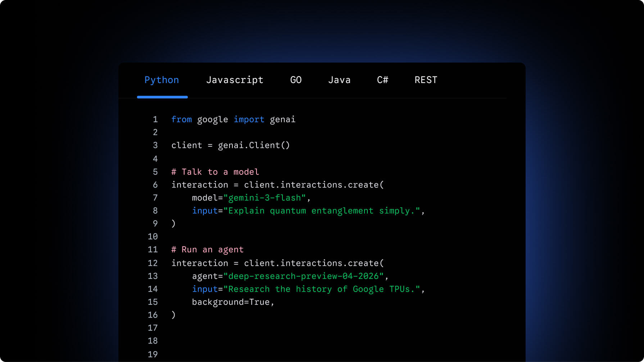The height and width of the screenshot is (362, 644).
Task: Click line 12 interaction create call
Action: click(278, 263)
